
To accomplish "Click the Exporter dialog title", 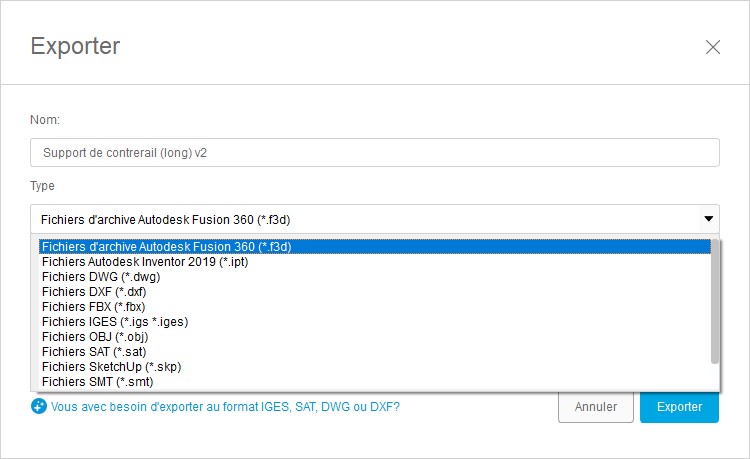I will (75, 46).
